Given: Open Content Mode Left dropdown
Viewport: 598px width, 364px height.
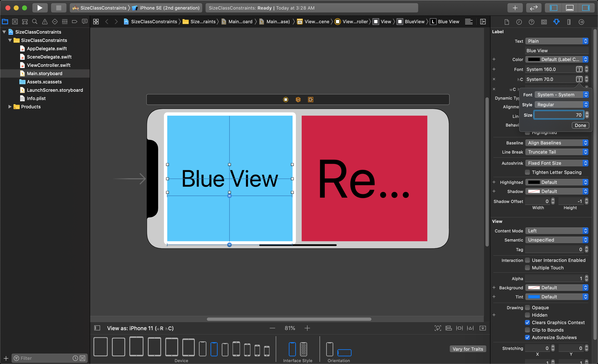Looking at the screenshot, I should tap(557, 231).
